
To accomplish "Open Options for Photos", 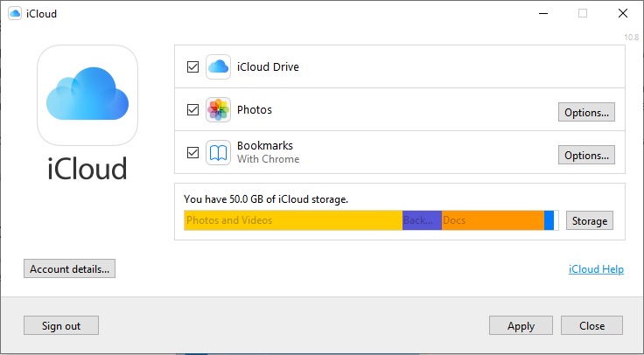I will [x=586, y=112].
